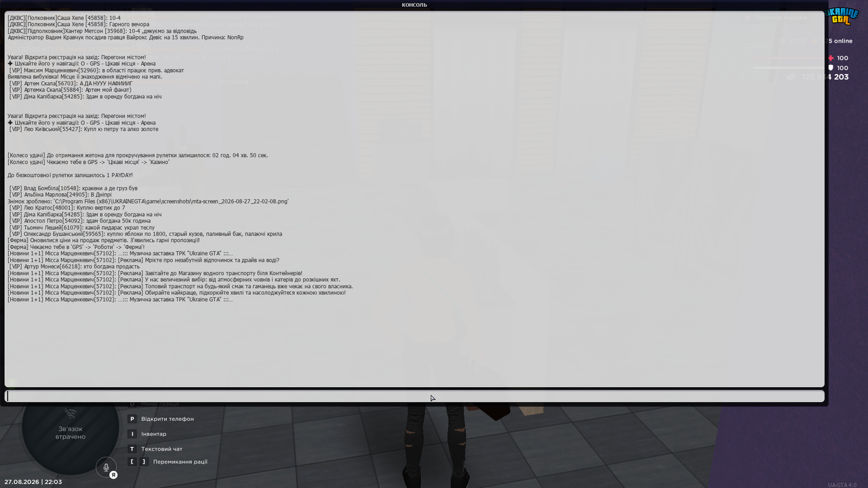Click the Відкрити телефон hint label
This screenshot has width=868, height=488.
(167, 419)
